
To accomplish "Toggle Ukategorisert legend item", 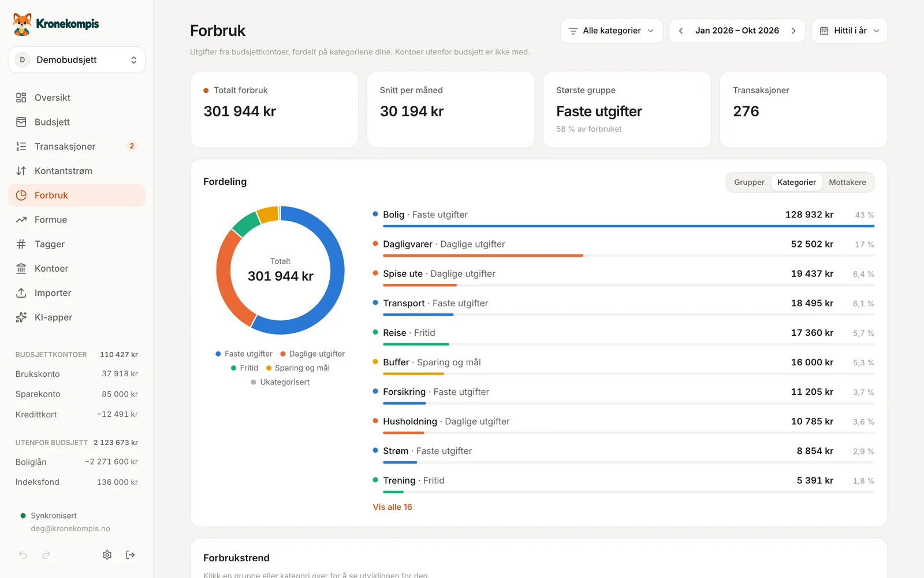I will 280,382.
